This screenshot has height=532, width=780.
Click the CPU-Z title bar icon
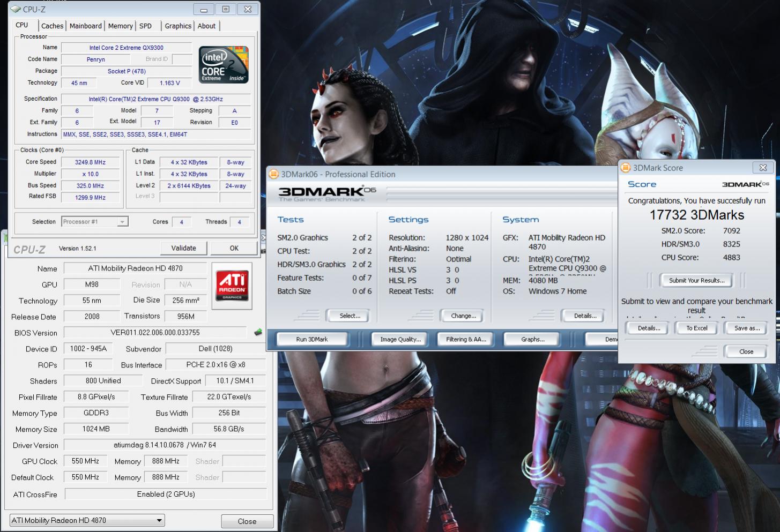16,9
